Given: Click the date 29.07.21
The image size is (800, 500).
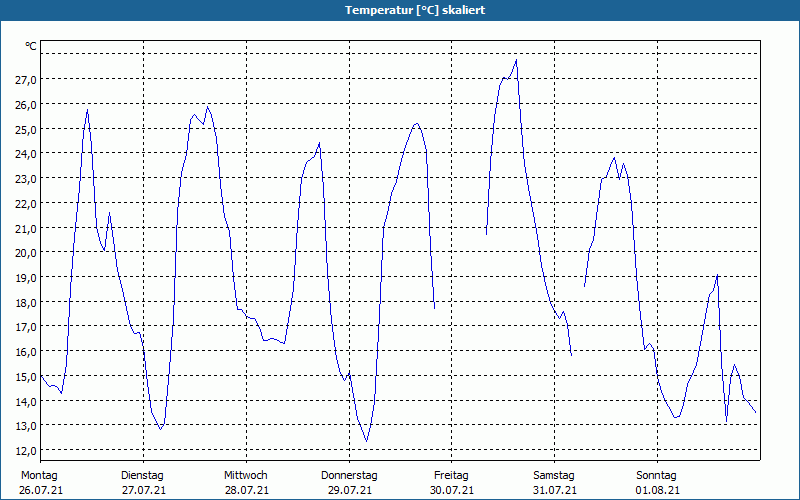Looking at the screenshot, I should pos(349,491).
